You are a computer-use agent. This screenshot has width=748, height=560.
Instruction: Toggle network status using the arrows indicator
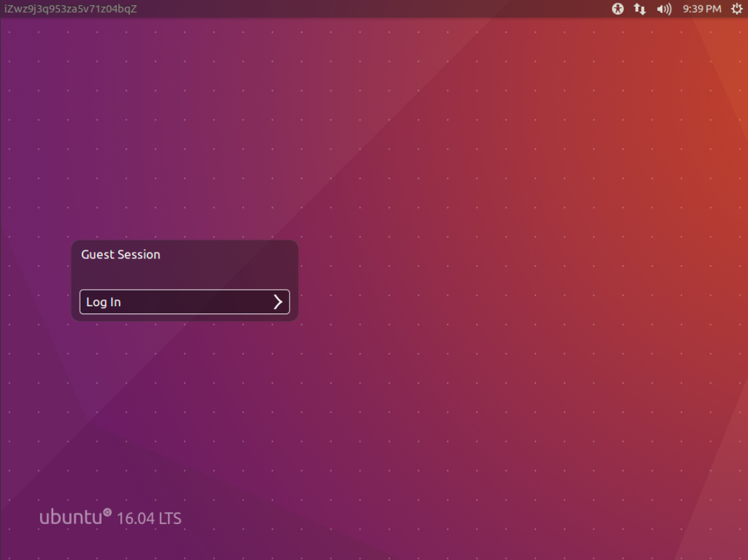point(640,9)
